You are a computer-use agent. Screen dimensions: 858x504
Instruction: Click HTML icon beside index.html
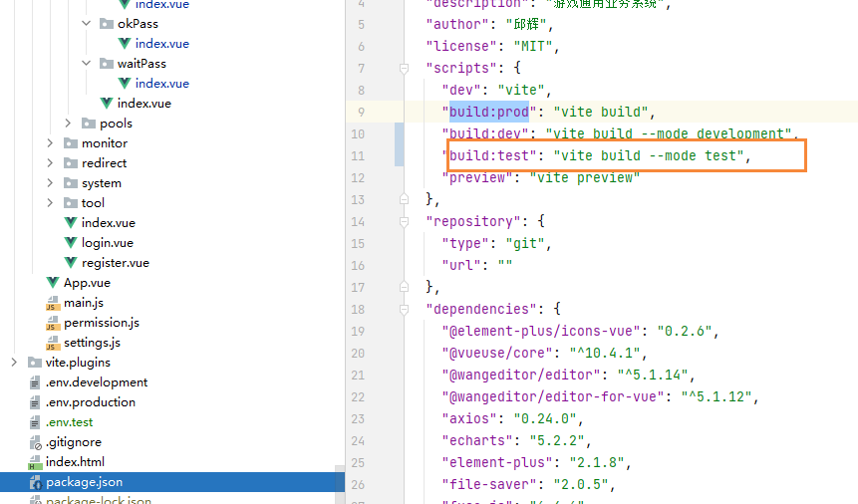pyautogui.click(x=35, y=462)
